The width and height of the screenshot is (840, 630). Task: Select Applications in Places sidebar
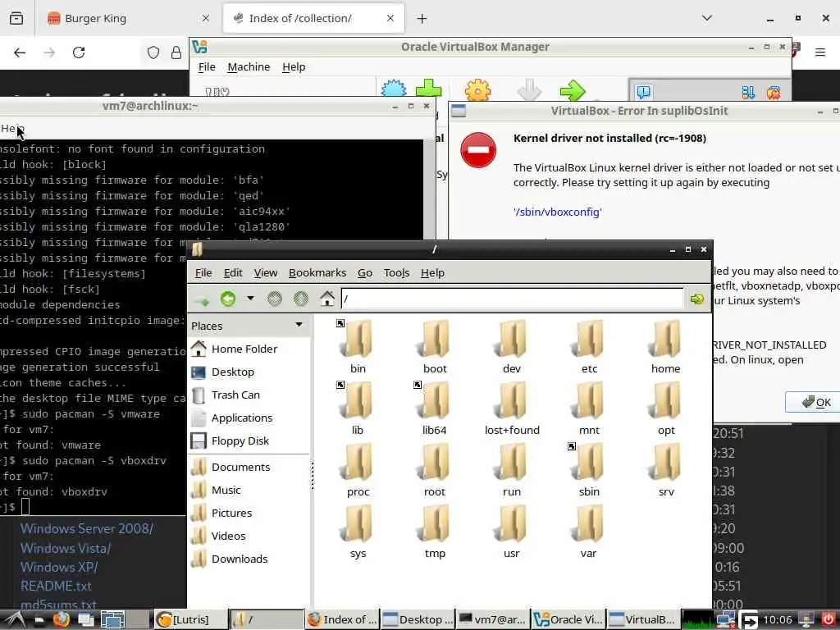242,418
